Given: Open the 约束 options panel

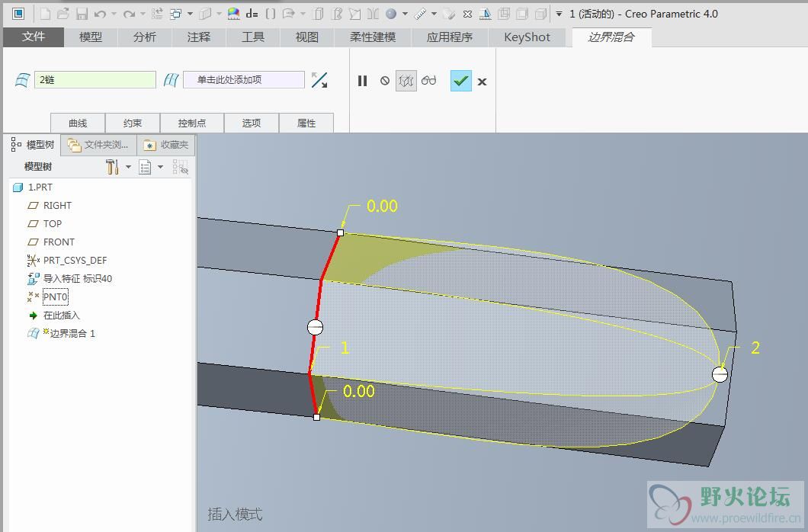Looking at the screenshot, I should 133,123.
